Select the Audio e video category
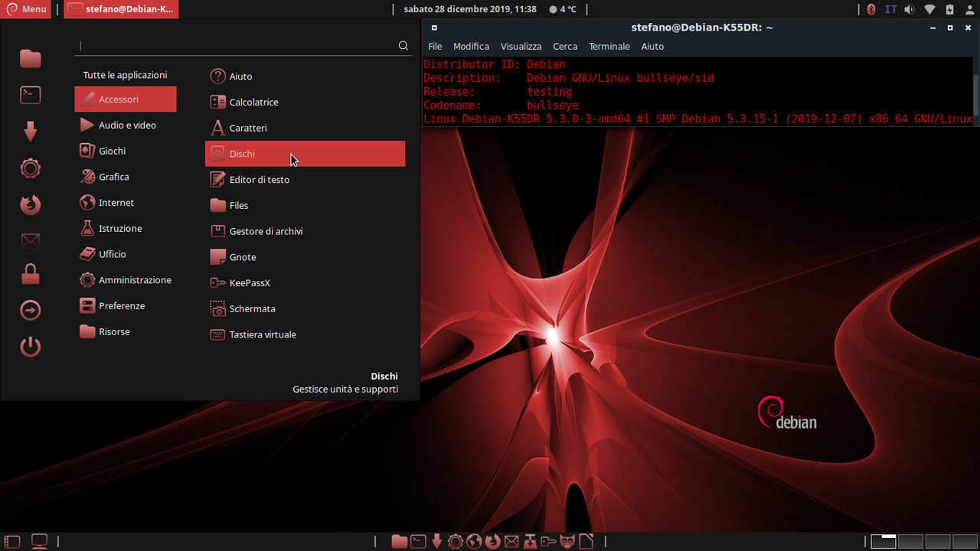This screenshot has width=980, height=551. pos(126,126)
